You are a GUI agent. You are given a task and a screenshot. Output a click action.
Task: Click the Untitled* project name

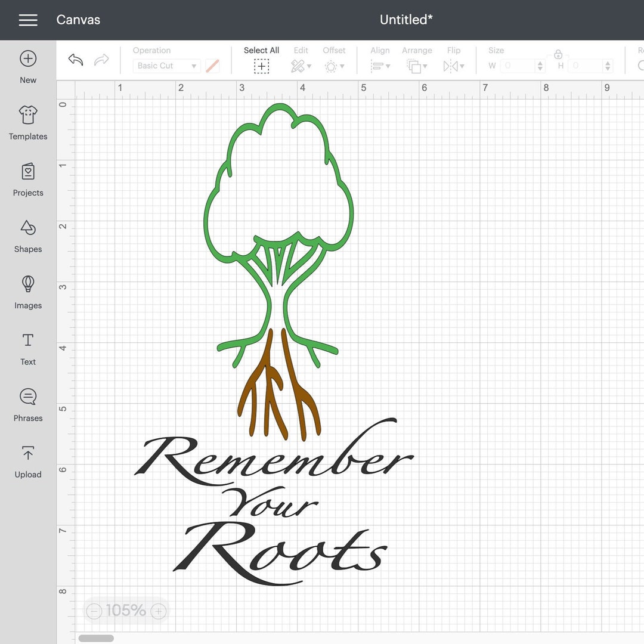pyautogui.click(x=406, y=20)
